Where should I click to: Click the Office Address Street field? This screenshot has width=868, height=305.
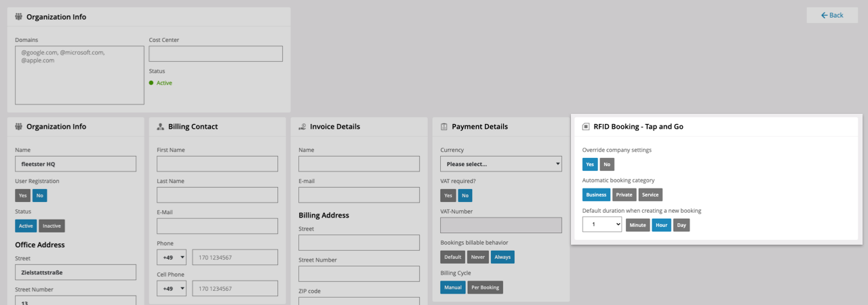pyautogui.click(x=75, y=272)
